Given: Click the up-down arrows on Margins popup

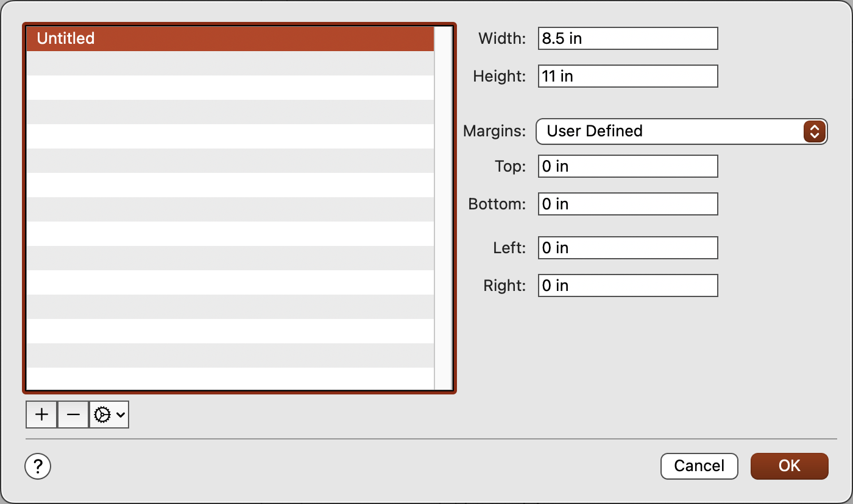Looking at the screenshot, I should (815, 131).
